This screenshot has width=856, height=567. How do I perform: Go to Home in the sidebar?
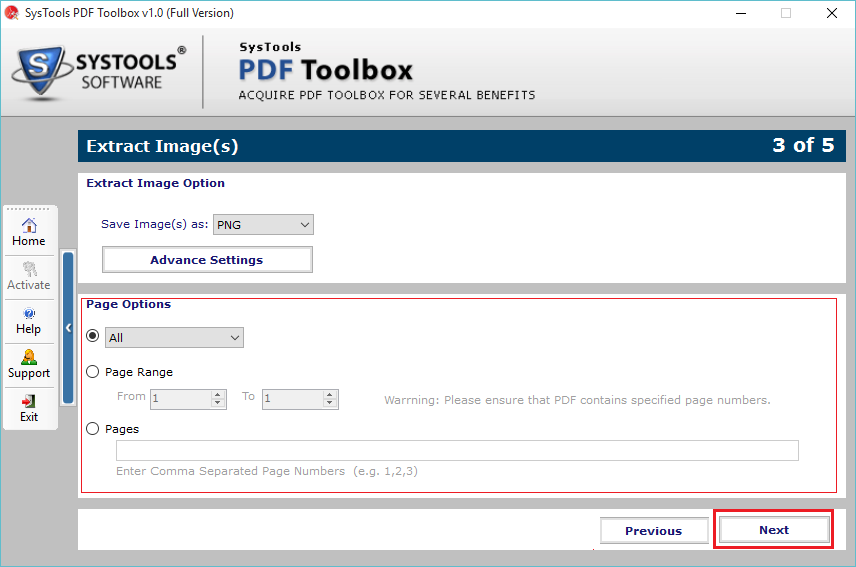click(x=29, y=233)
